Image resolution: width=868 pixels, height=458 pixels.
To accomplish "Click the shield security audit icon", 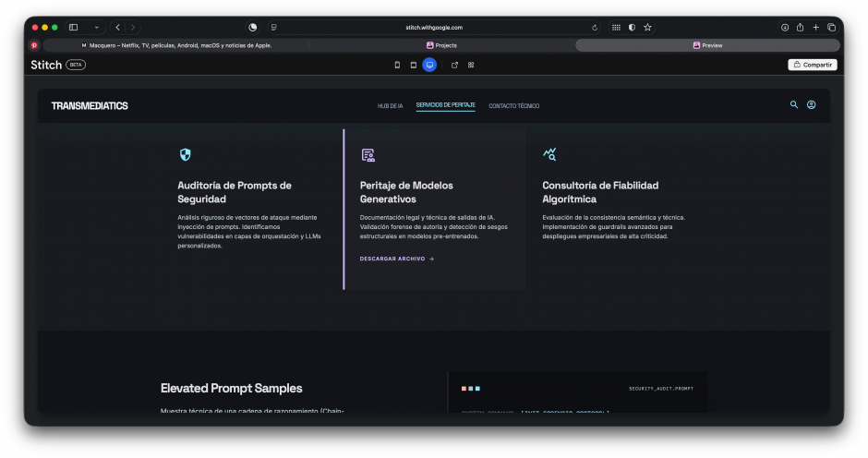I will 185,155.
